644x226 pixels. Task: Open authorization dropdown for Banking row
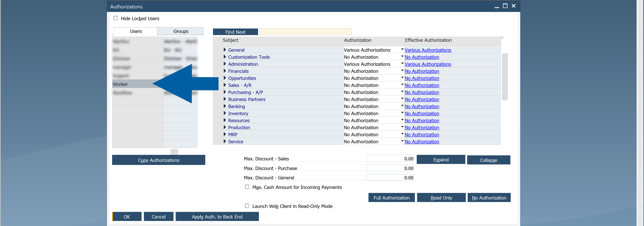coord(402,106)
